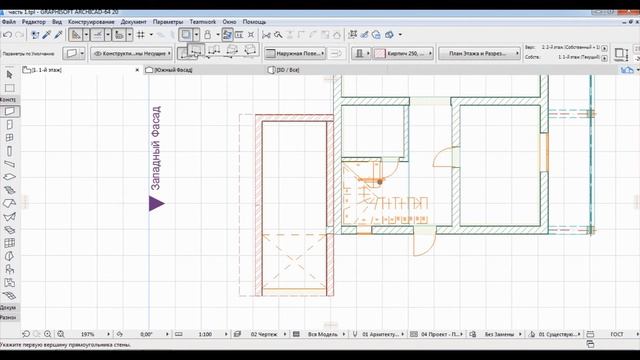The image size is (640, 360).
Task: Zoom in with bottom magnifier plus icon
Action: 48,334
